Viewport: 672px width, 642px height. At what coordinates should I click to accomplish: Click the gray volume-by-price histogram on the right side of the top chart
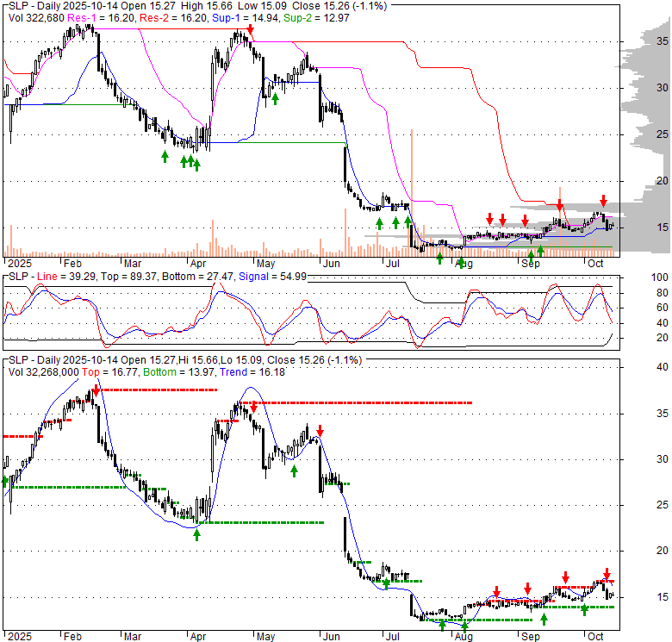[x=645, y=137]
